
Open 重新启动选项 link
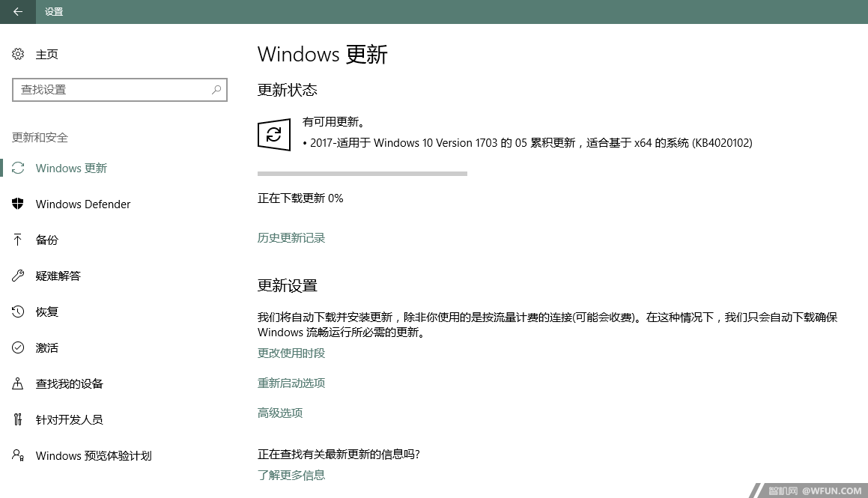tap(291, 383)
